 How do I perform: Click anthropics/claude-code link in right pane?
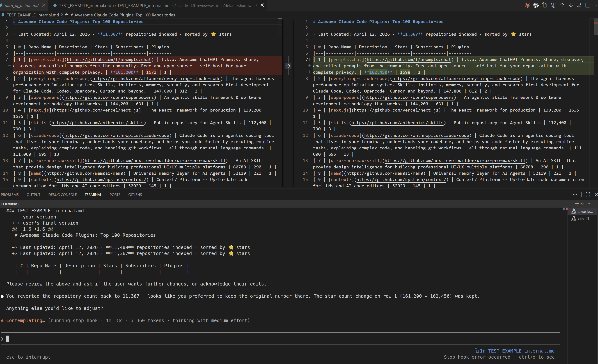417,135
